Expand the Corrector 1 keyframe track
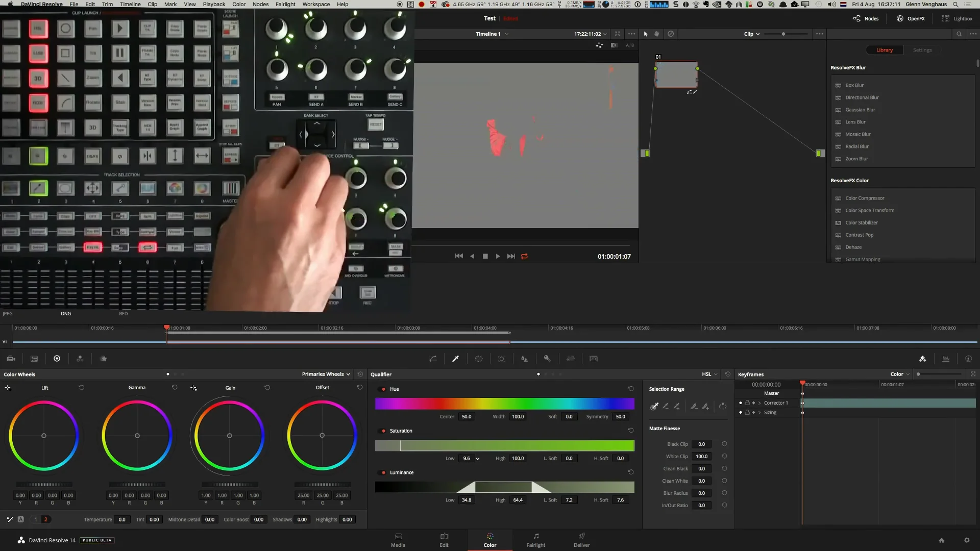This screenshot has height=551, width=980. coord(759,403)
